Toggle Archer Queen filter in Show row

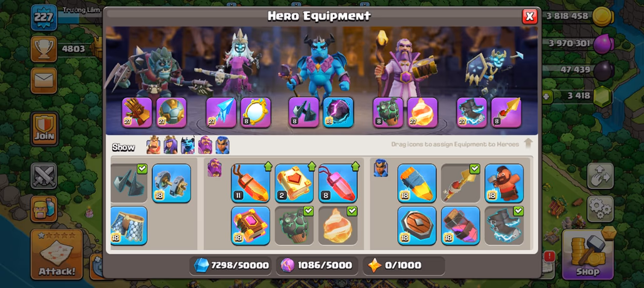[170, 145]
